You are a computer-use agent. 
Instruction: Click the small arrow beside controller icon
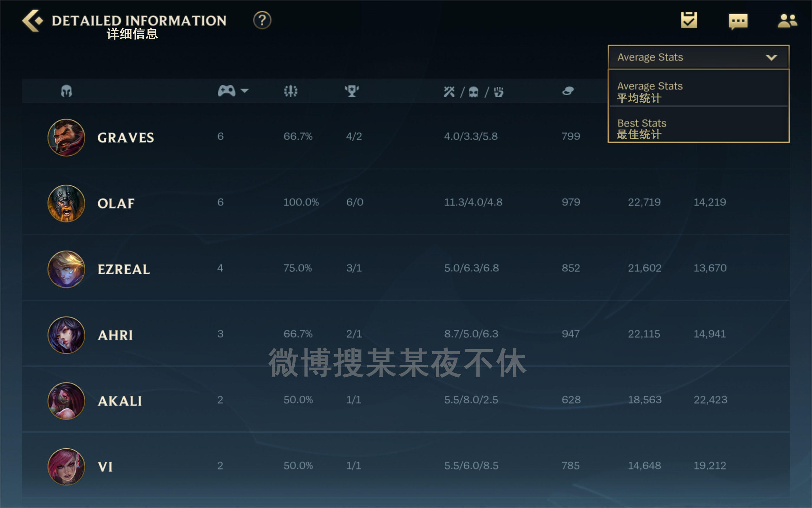(x=245, y=91)
